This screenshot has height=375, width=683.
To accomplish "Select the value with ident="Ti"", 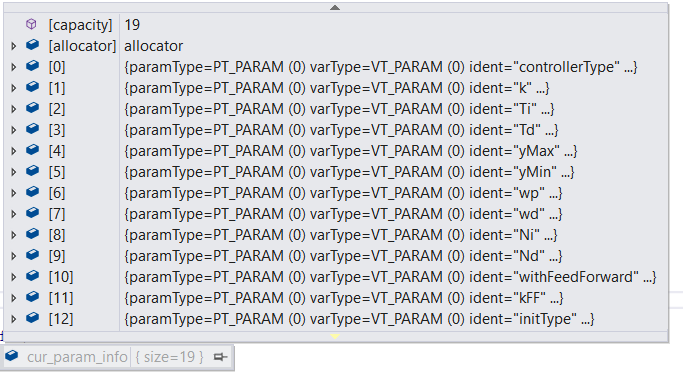I will coord(339,109).
